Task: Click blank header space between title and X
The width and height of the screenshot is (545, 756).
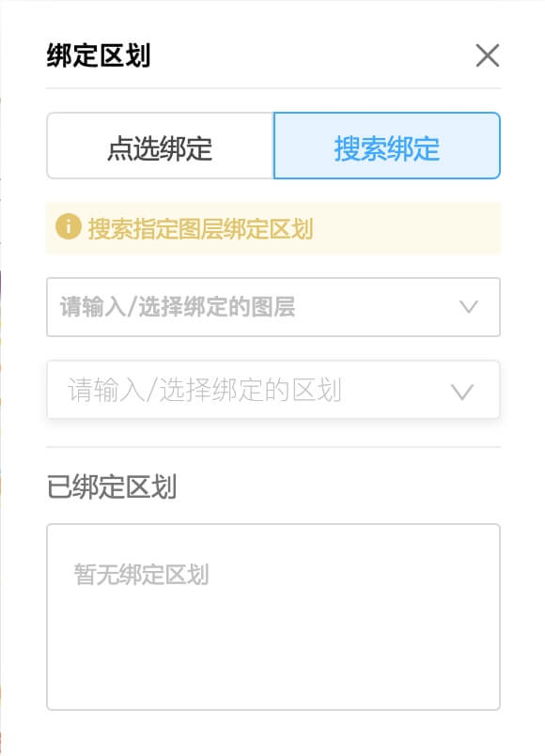Action: pos(314,55)
